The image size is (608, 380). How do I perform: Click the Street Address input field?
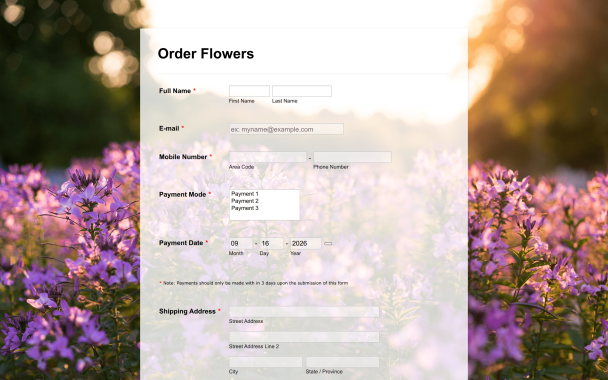tap(304, 312)
